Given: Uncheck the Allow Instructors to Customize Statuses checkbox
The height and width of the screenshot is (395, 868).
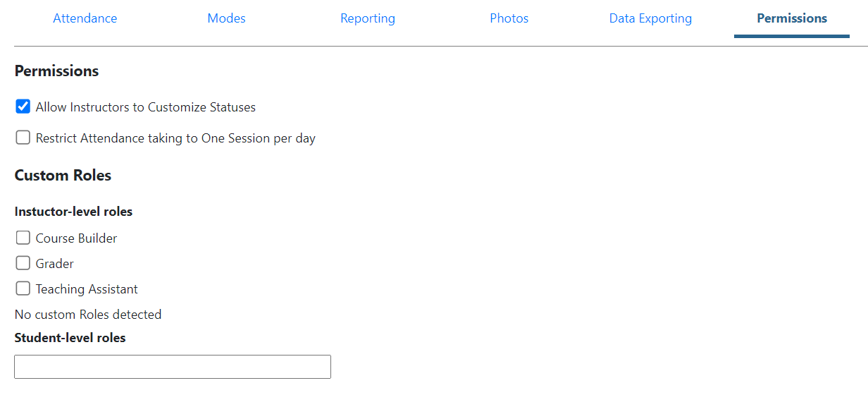Looking at the screenshot, I should [23, 107].
